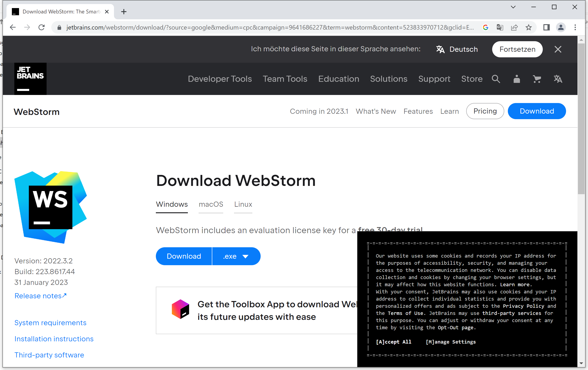Open the site search magnifier icon

tap(496, 79)
